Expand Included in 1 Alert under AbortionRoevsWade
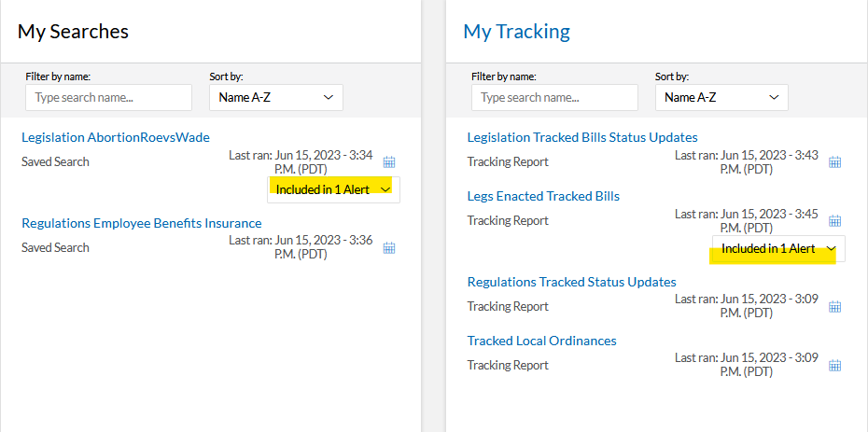 tap(333, 189)
